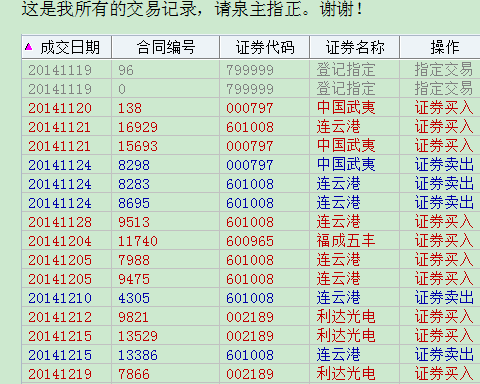Image resolution: width=480 pixels, height=384 pixels.
Task: Select contract number 8298
Action: pos(134,165)
